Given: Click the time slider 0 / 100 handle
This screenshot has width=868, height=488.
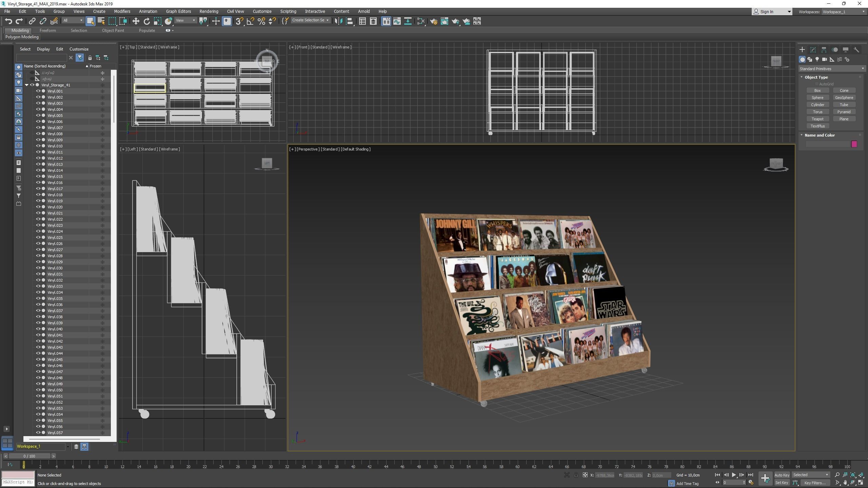Looking at the screenshot, I should (x=29, y=456).
